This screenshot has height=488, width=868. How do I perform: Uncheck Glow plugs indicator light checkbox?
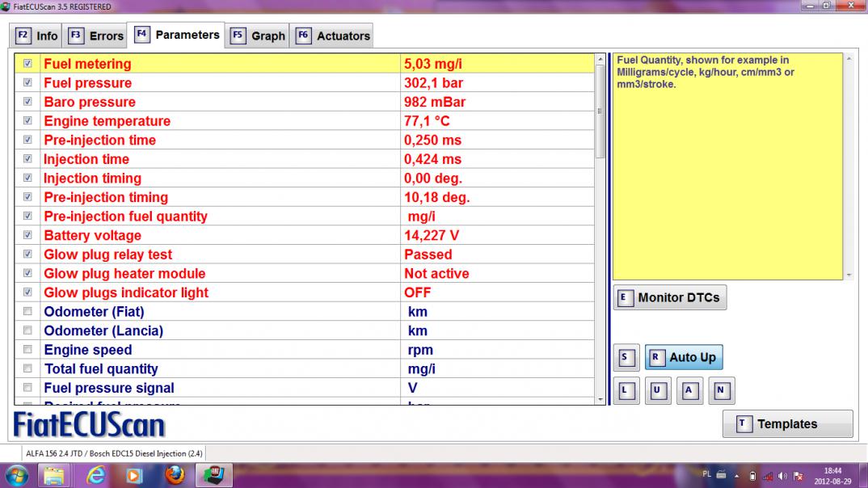click(x=27, y=292)
